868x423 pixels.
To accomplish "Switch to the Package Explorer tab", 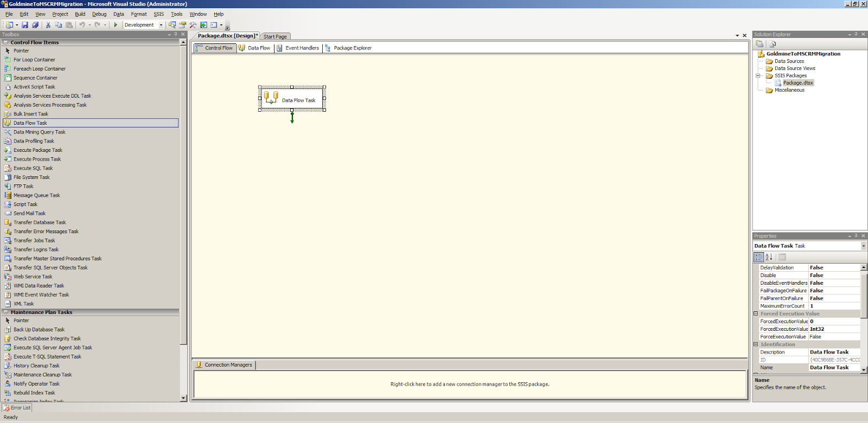I will (x=348, y=48).
